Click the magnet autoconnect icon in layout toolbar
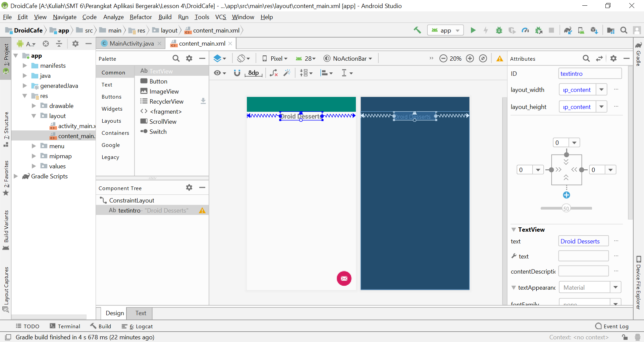644x342 pixels. (x=237, y=73)
